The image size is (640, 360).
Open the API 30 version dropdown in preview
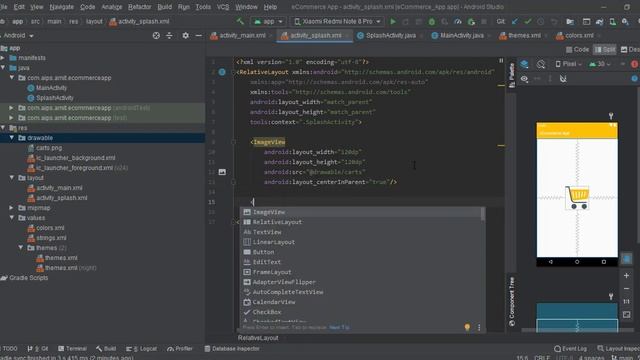pos(599,64)
